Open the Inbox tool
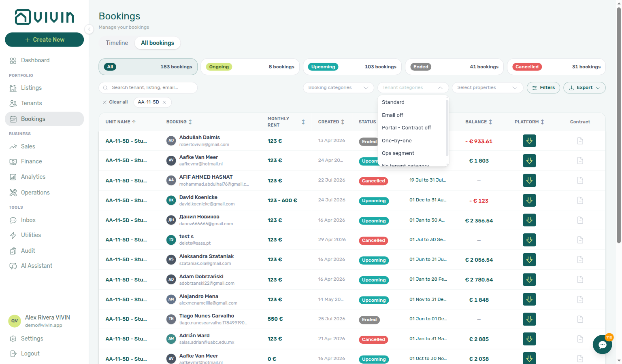Viewport: 622px width, 364px height. coord(28,220)
